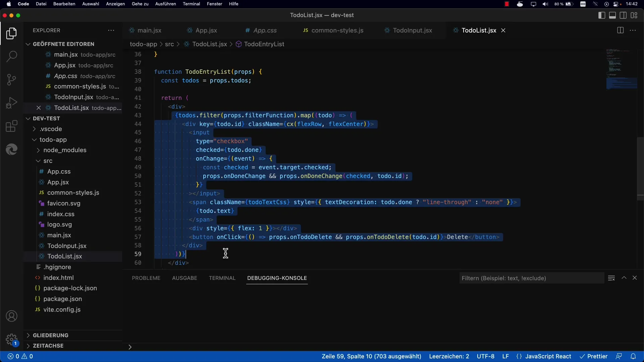The width and height of the screenshot is (644, 362).
Task: Open Source Control view
Action: [x=11, y=79]
